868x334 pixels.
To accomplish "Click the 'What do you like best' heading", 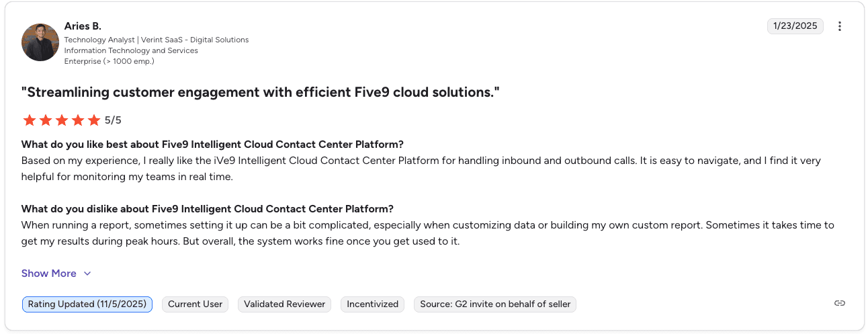I will 212,144.
